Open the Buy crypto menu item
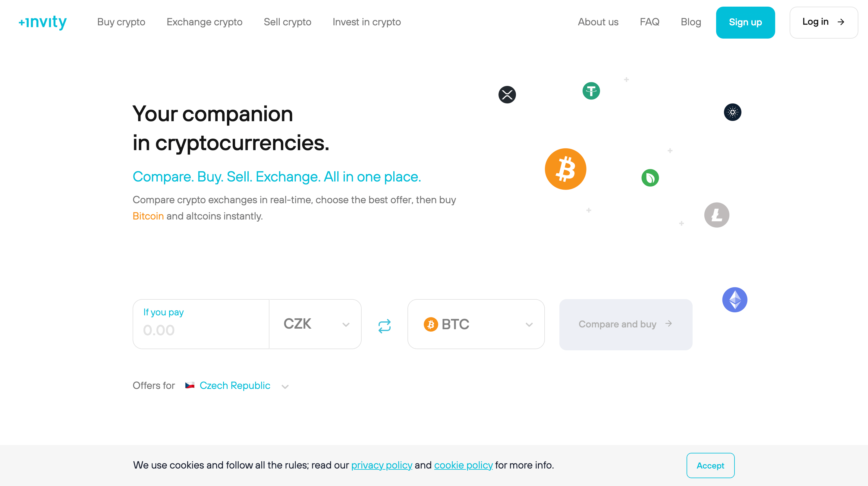 click(x=121, y=22)
